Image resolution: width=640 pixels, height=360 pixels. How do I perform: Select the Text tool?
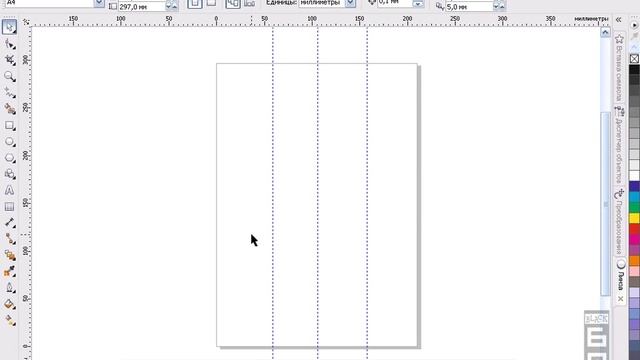pos(9,190)
